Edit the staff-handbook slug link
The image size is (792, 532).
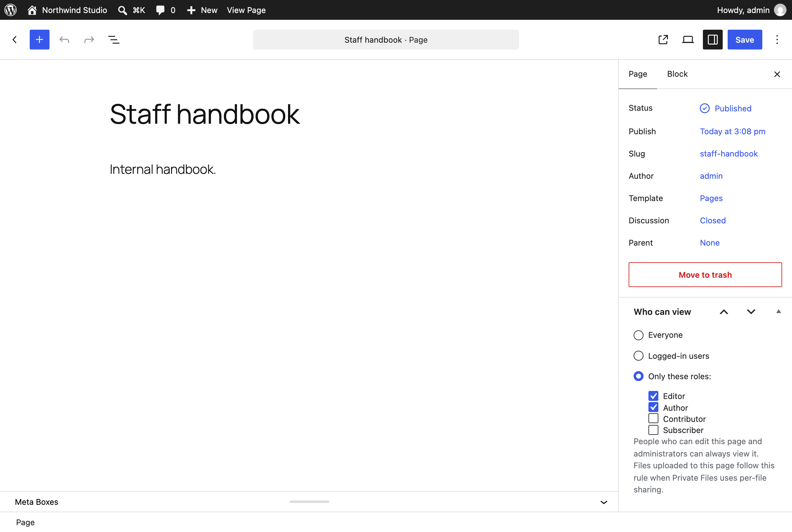tap(729, 154)
